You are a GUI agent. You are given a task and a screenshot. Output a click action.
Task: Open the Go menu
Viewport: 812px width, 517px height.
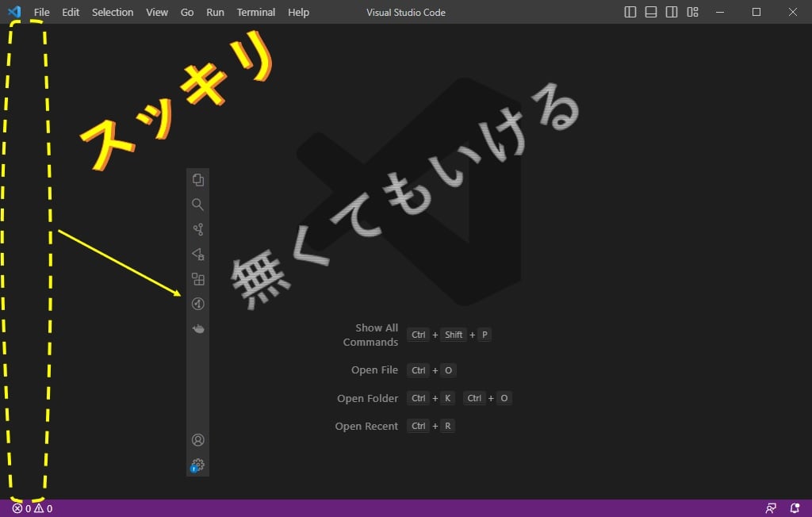187,13
